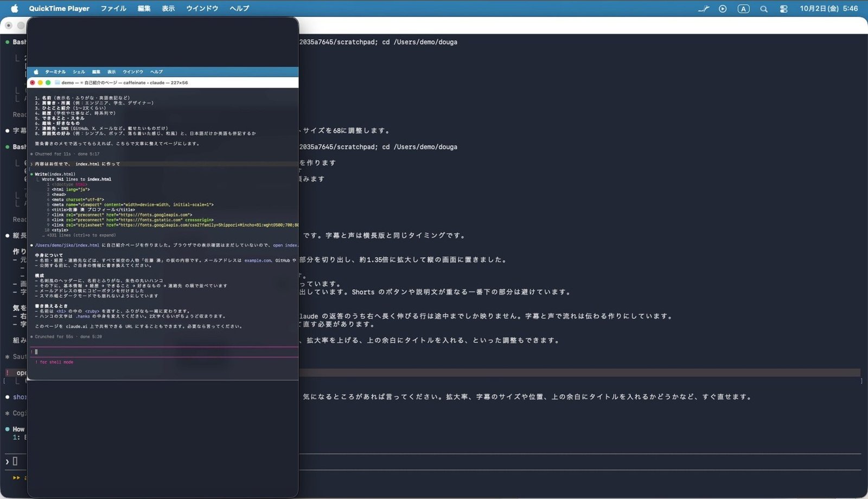Viewport: 868px width, 499px height.
Task: Open the QuickTime Player application menu
Action: tap(59, 8)
